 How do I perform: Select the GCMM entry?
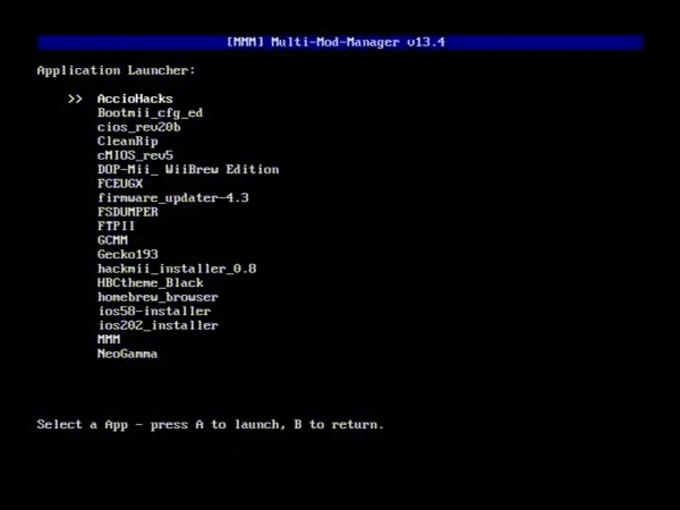[x=112, y=240]
